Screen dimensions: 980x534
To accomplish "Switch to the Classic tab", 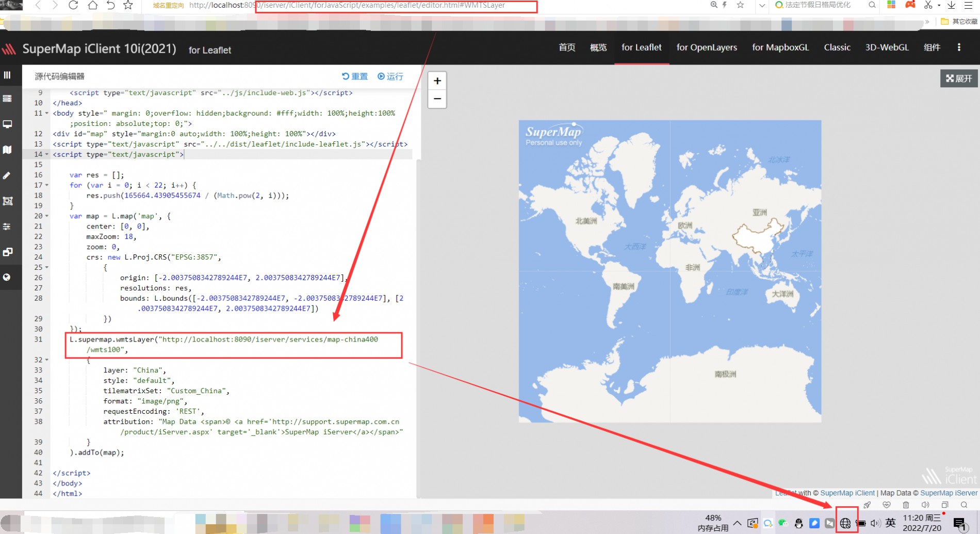I will pyautogui.click(x=837, y=47).
